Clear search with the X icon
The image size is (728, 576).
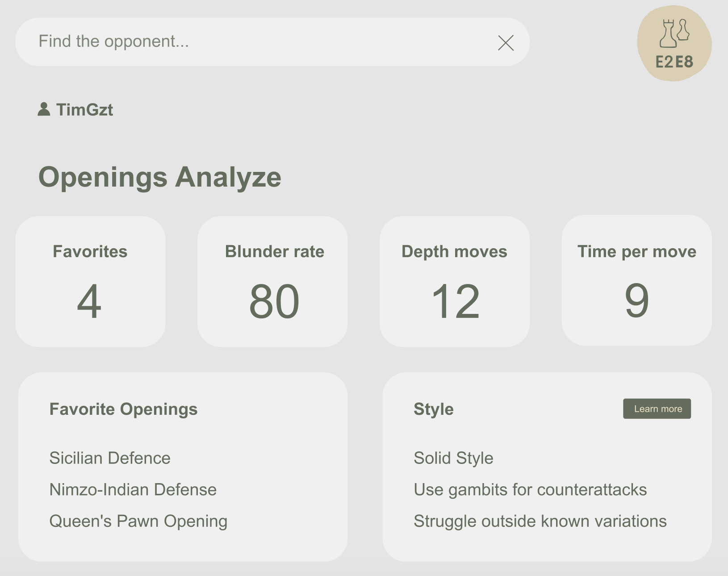click(506, 43)
